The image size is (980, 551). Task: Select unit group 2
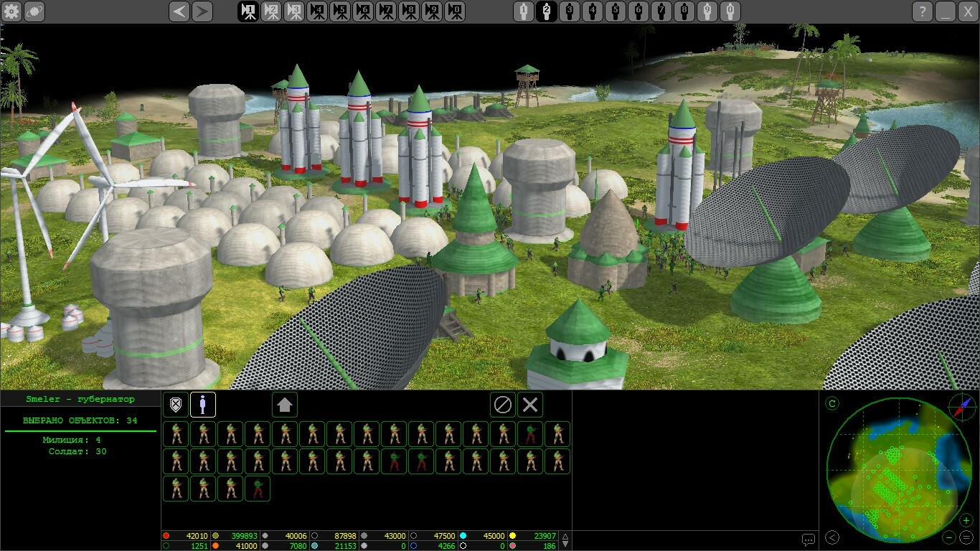pos(547,11)
